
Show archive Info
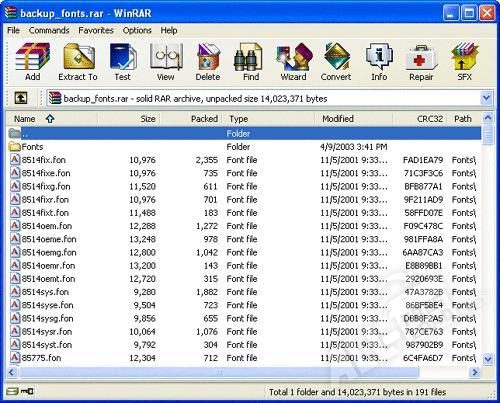coord(379,62)
